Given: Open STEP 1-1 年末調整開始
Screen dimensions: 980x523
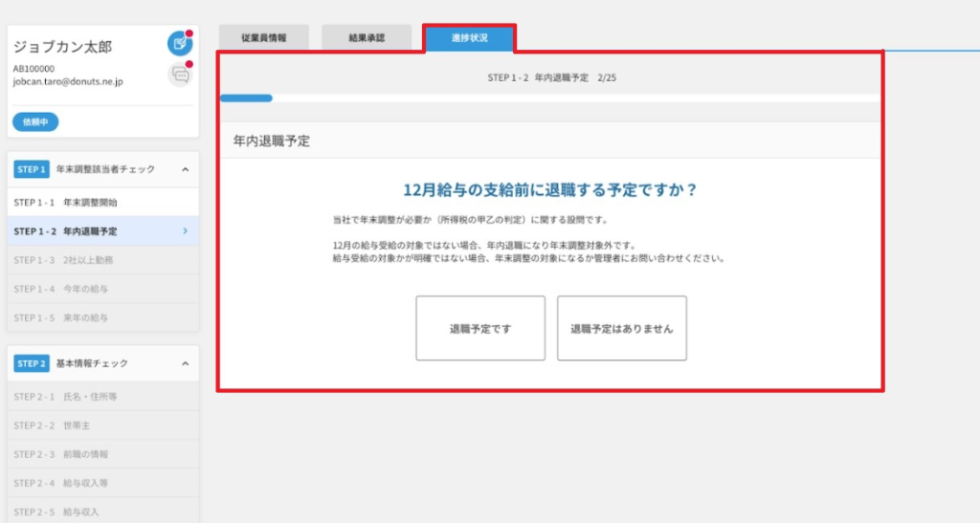Looking at the screenshot, I should (x=103, y=202).
